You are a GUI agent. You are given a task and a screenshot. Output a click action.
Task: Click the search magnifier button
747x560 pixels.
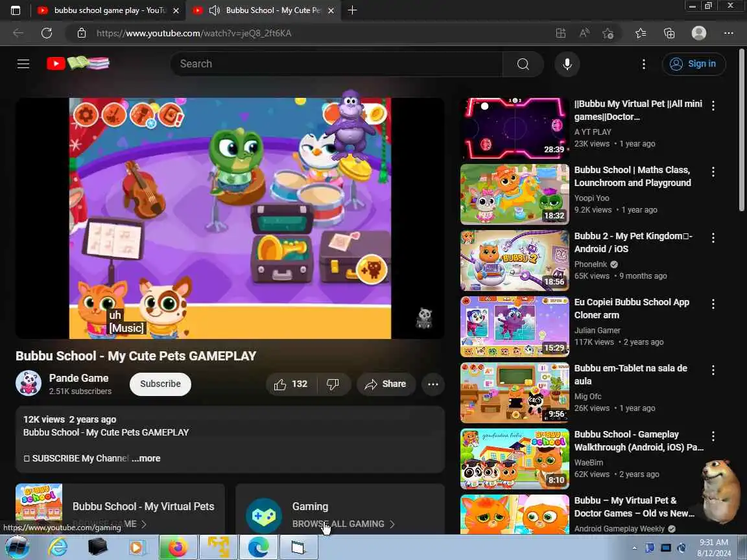click(x=523, y=64)
